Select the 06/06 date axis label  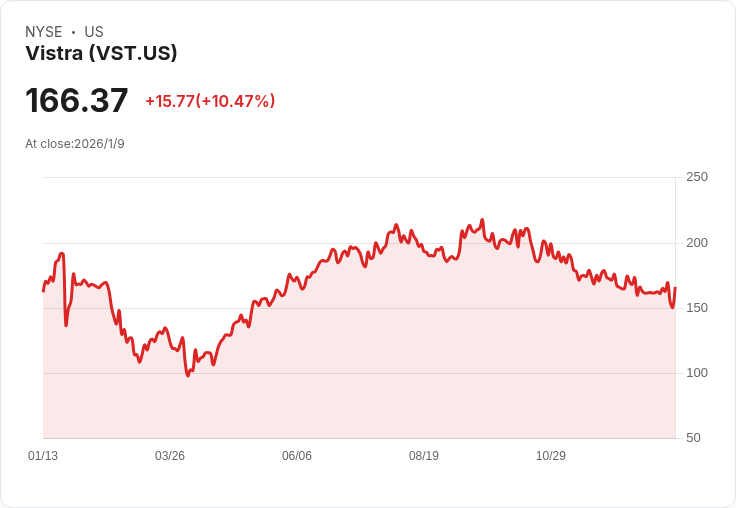[297, 456]
